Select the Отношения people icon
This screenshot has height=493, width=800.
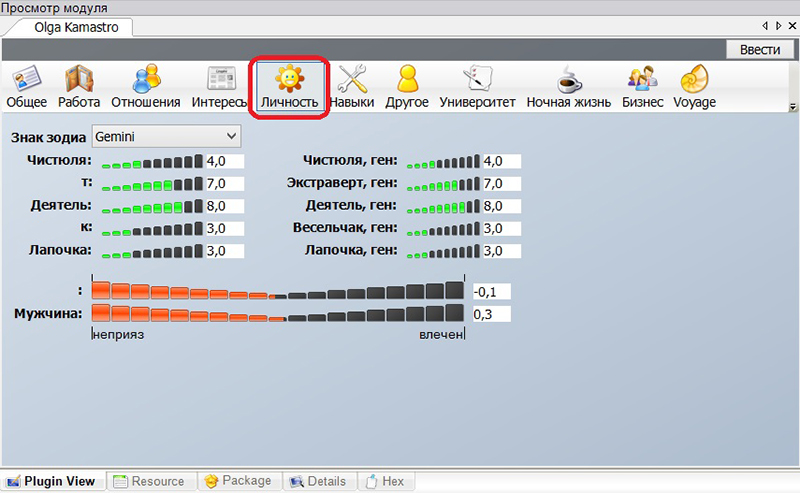pos(146,79)
